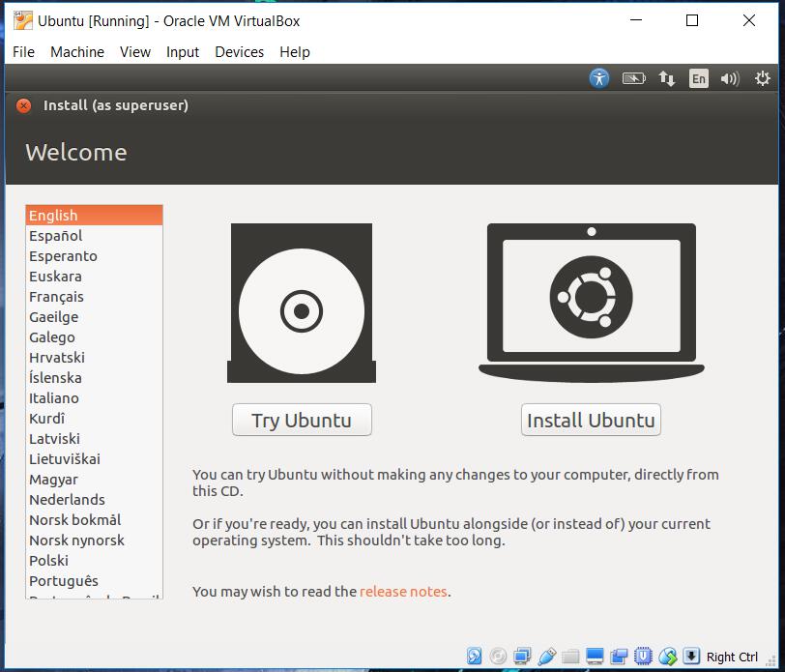This screenshot has height=672, width=785.
Task: Select Português in the language list
Action: [x=94, y=581]
